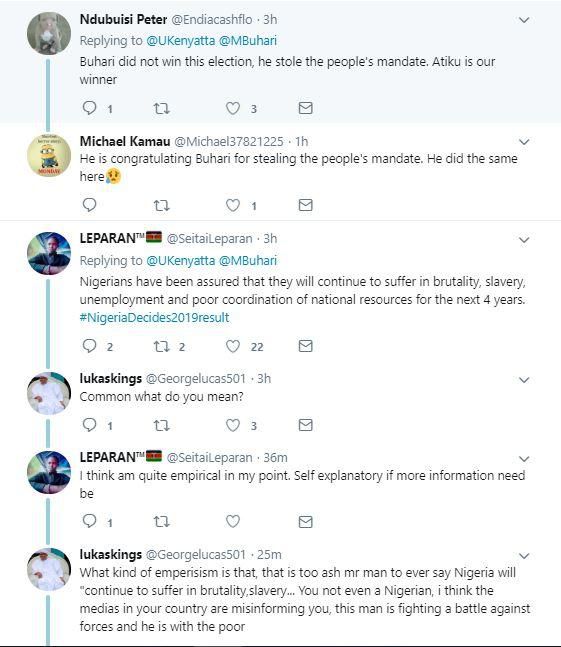The width and height of the screenshot is (561, 647).
Task: Open @MBuhari mention in LEPARAN's reply
Action: coord(248,261)
